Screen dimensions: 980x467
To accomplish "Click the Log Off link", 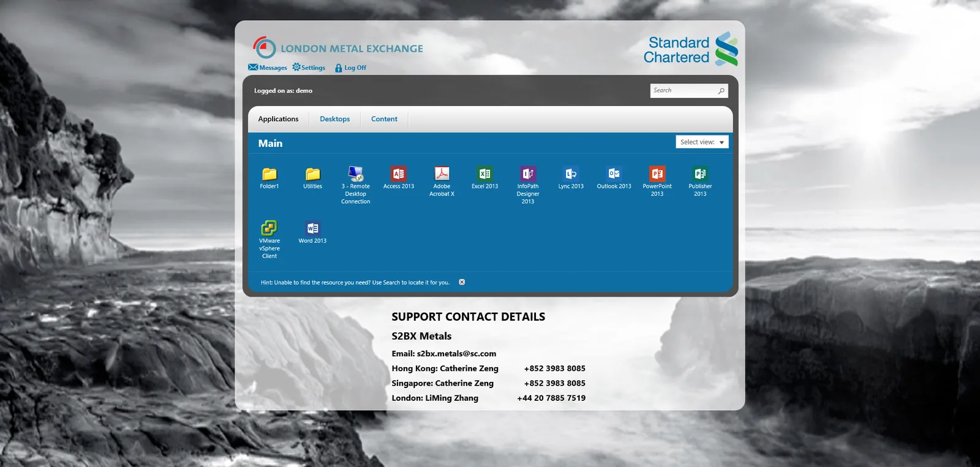I will pos(350,68).
